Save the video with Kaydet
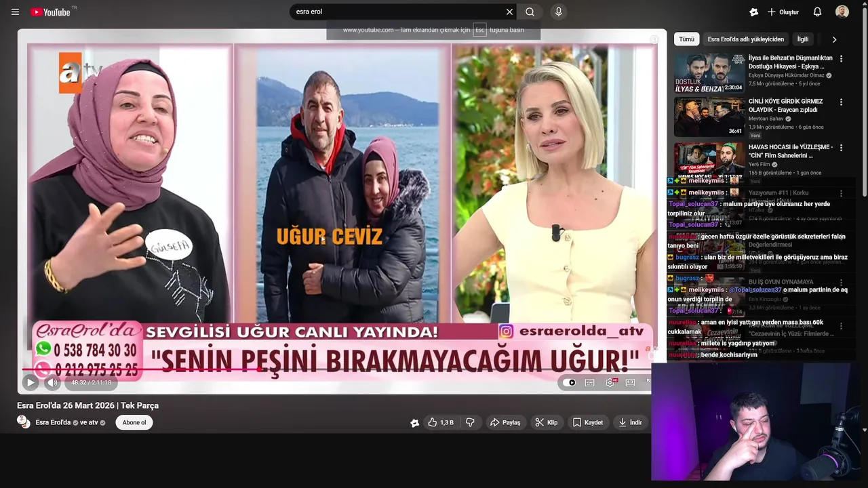Viewport: 868px width, 488px height. [x=588, y=422]
